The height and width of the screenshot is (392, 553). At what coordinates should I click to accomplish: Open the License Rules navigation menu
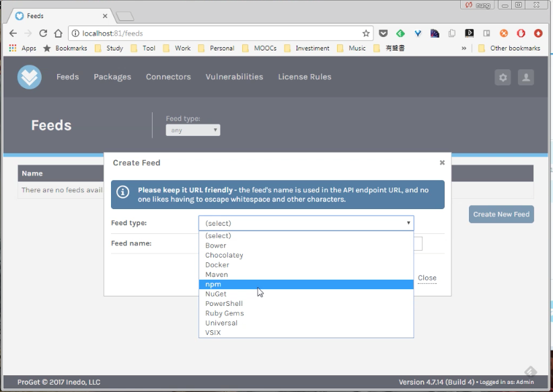point(305,77)
